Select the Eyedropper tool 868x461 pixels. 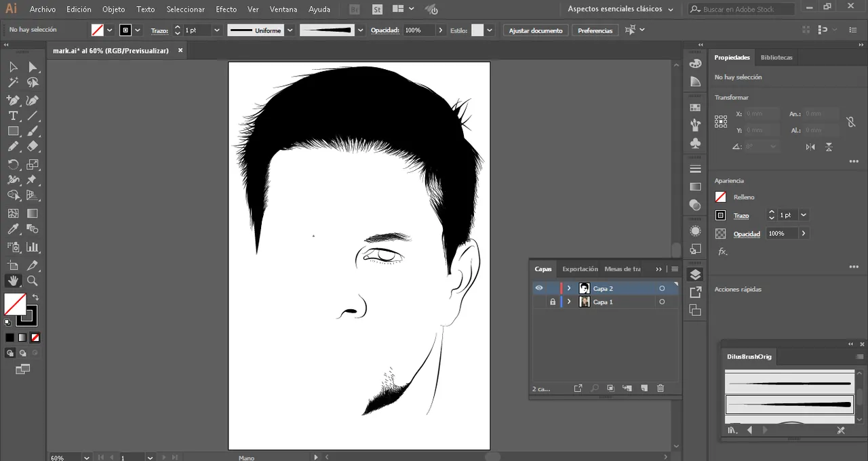coord(13,230)
